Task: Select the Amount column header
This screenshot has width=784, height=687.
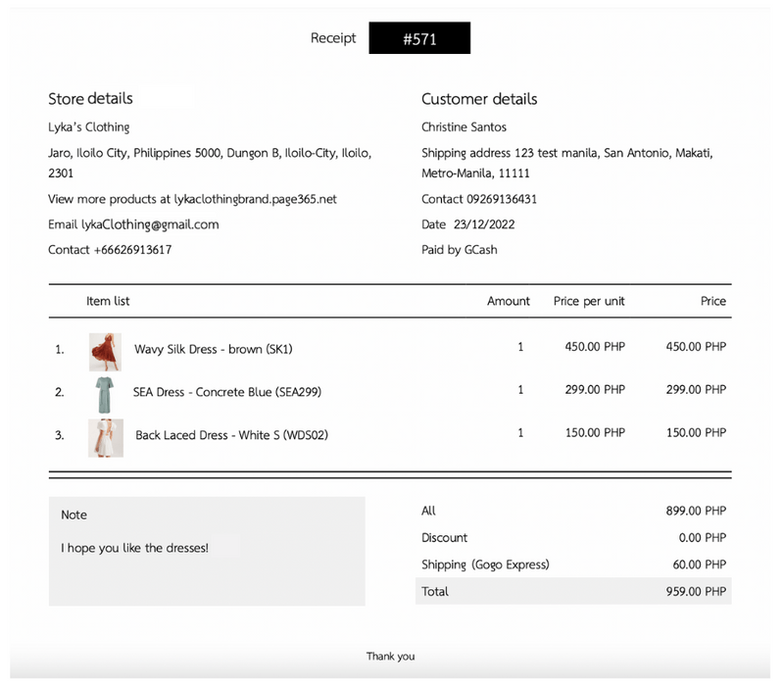Action: coord(509,301)
